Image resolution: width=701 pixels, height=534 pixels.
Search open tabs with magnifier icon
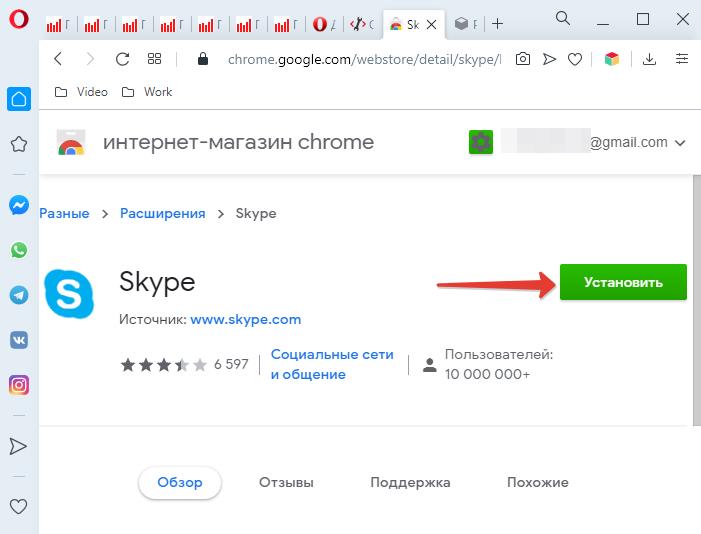click(562, 18)
